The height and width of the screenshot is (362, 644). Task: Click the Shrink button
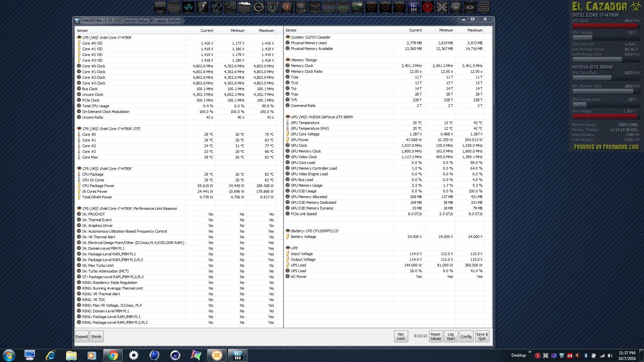[x=96, y=337]
